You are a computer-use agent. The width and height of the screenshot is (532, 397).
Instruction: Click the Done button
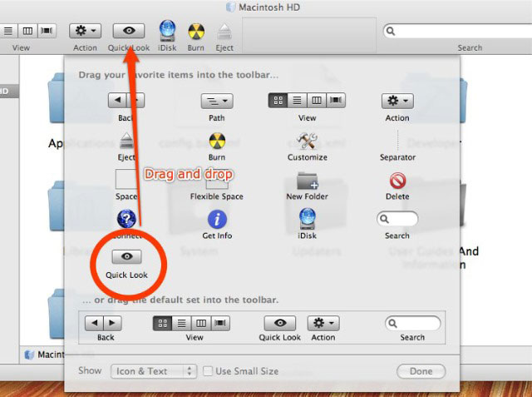421,371
